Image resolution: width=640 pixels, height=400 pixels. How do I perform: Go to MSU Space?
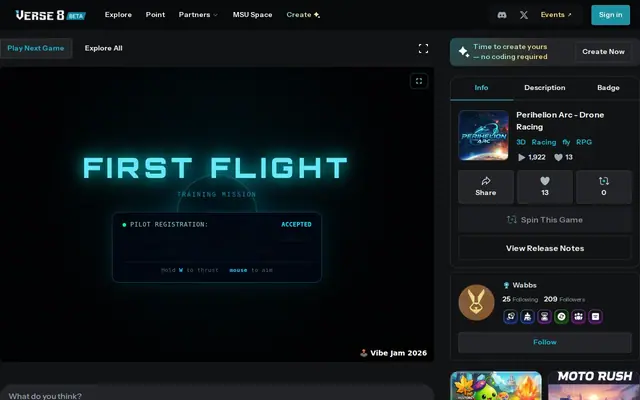pos(252,15)
